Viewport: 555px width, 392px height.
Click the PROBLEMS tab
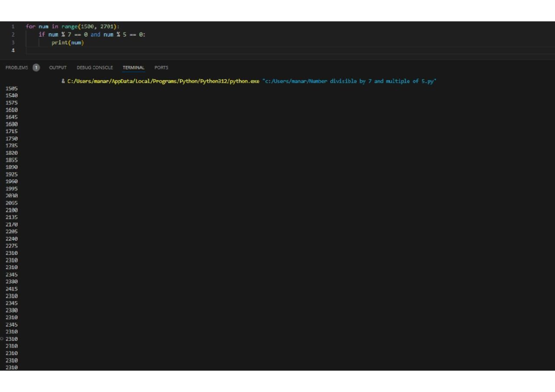[x=17, y=67]
